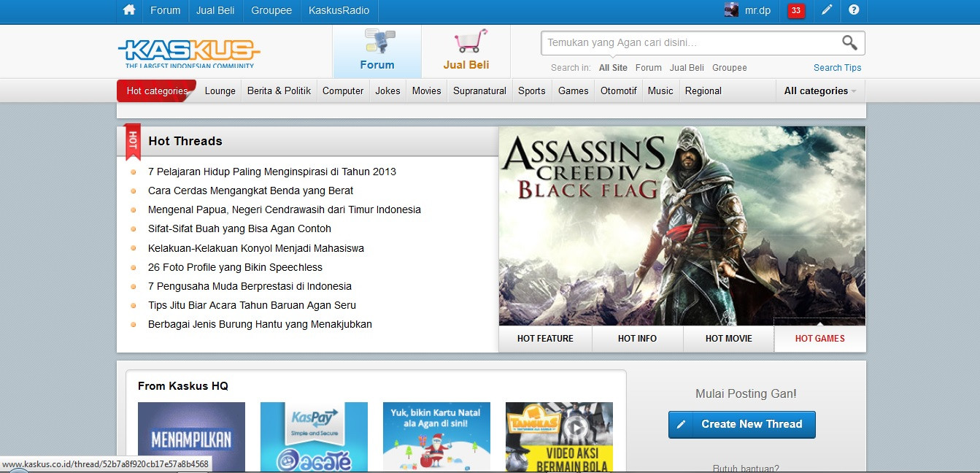Focus the 'Temukan yang Agan cari' search field
This screenshot has width=980, height=473.
point(686,43)
